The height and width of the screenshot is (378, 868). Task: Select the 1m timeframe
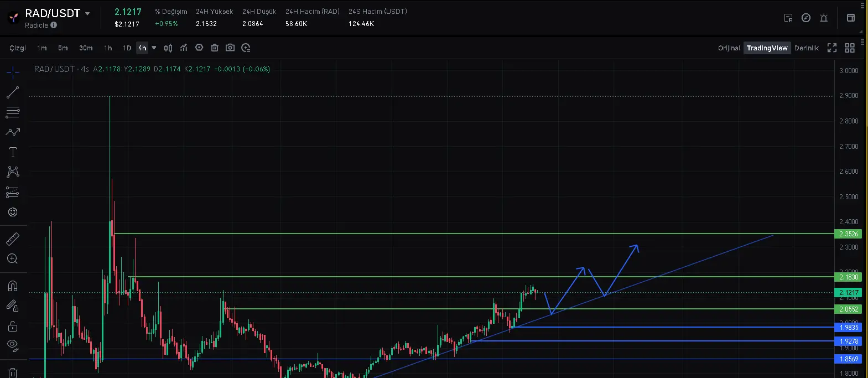(x=42, y=48)
